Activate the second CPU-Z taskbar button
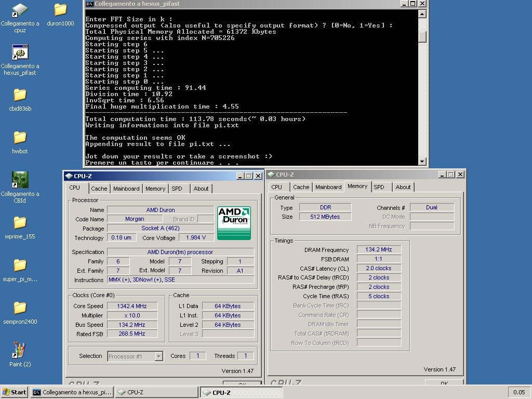Image resolution: width=532 pixels, height=399 pixels. point(241,392)
